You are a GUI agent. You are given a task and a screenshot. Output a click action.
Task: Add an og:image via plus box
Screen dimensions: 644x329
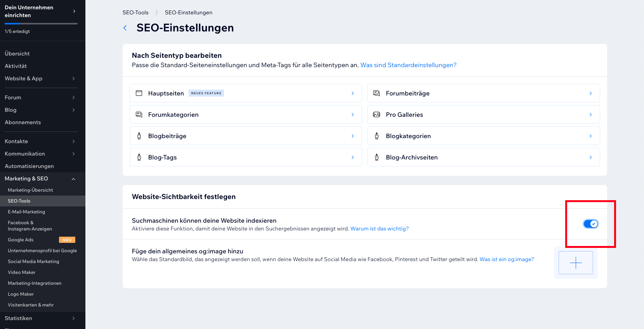coord(576,263)
